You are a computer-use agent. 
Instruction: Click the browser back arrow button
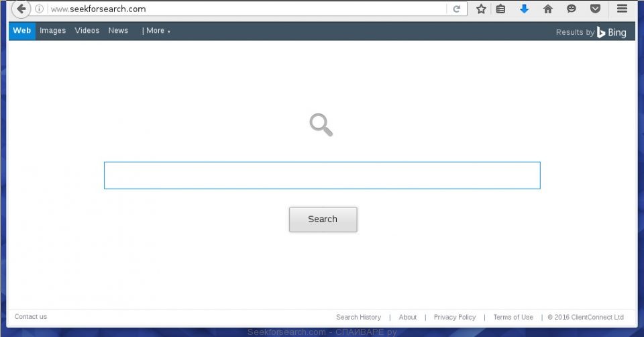(x=21, y=9)
